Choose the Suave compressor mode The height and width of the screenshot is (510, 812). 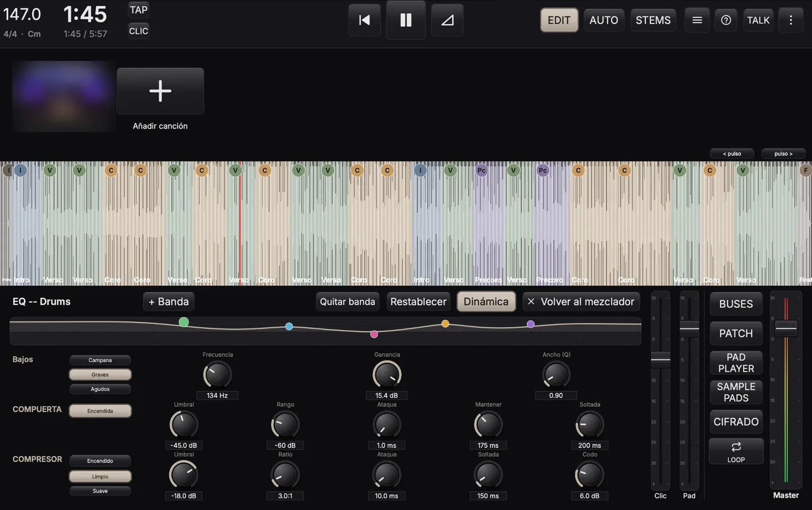coord(100,491)
